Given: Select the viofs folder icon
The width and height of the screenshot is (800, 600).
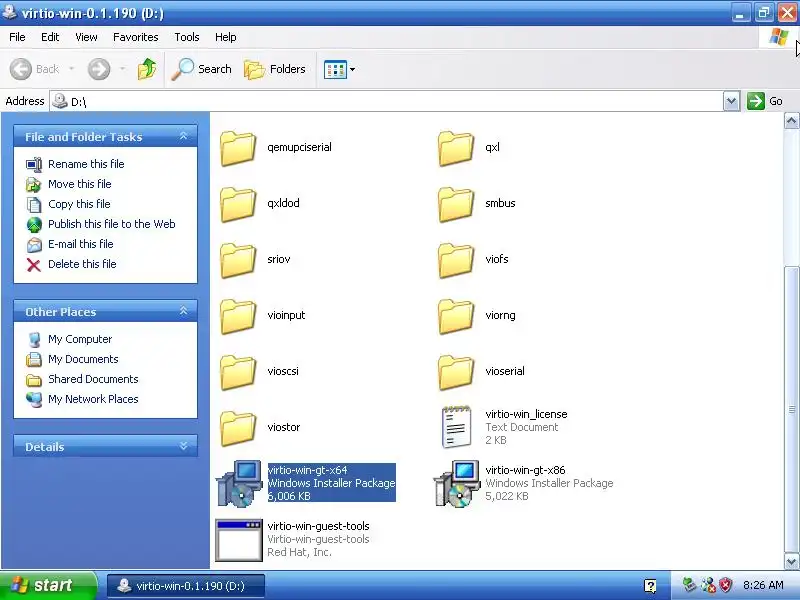Looking at the screenshot, I should 456,260.
